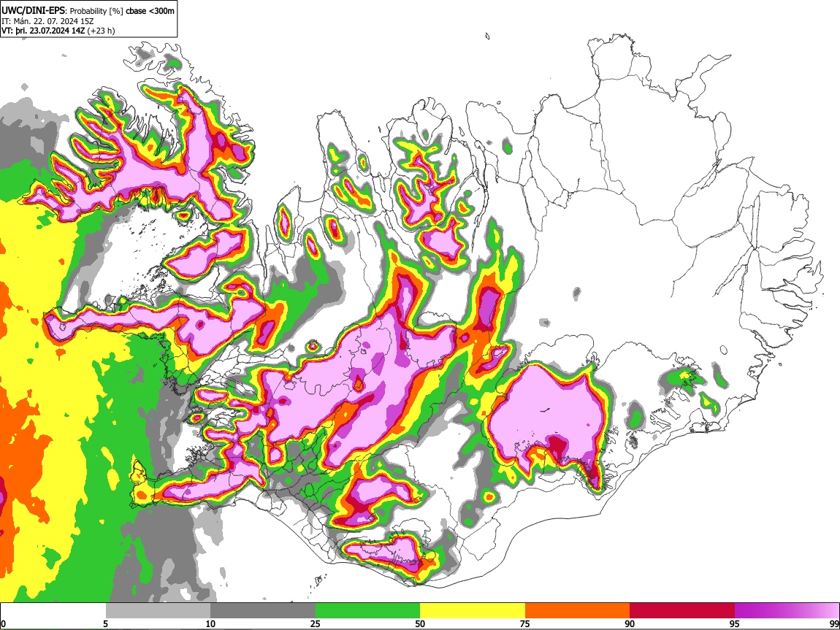Viewport: 840px width, 630px height.
Task: Click the legend tick label '95'
Action: click(x=735, y=623)
